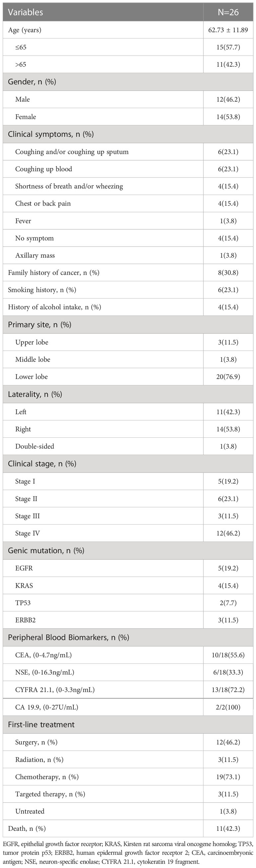Click the Variables column header

point(25,13)
